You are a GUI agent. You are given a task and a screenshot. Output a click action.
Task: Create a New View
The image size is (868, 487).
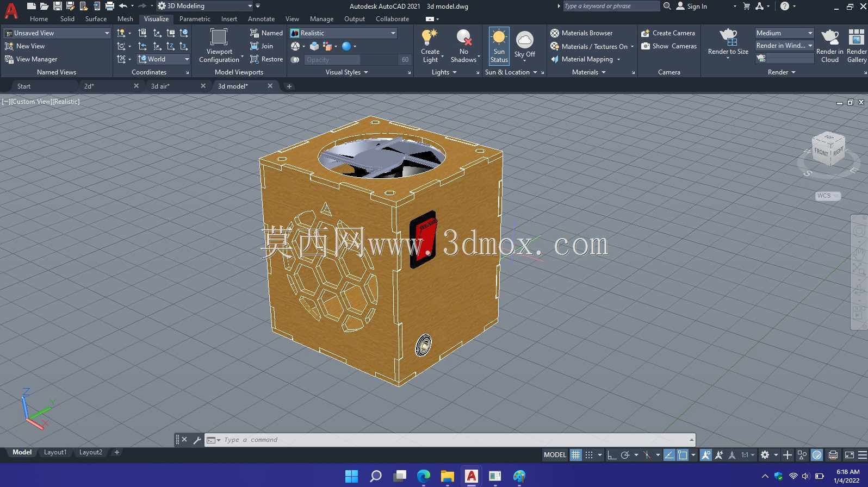click(x=25, y=46)
